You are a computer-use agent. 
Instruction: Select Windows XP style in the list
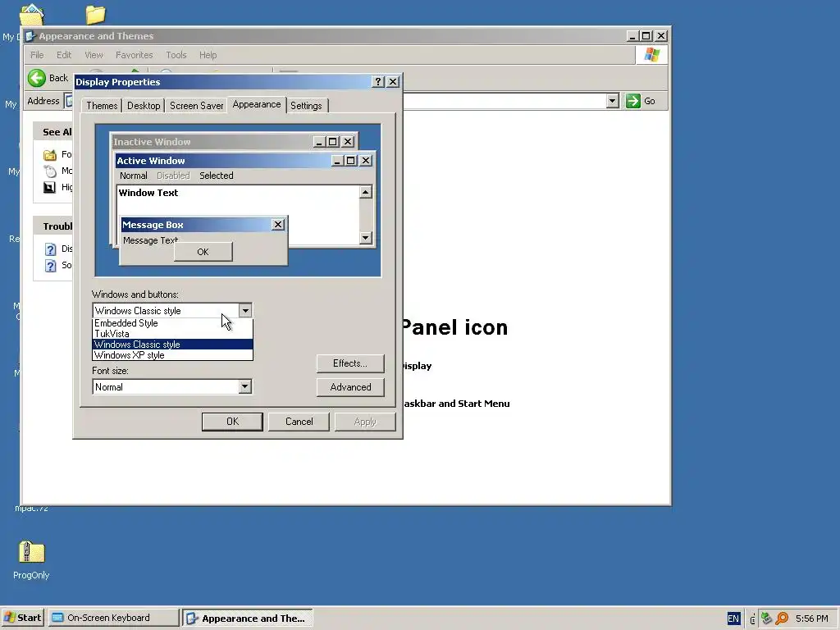(172, 355)
